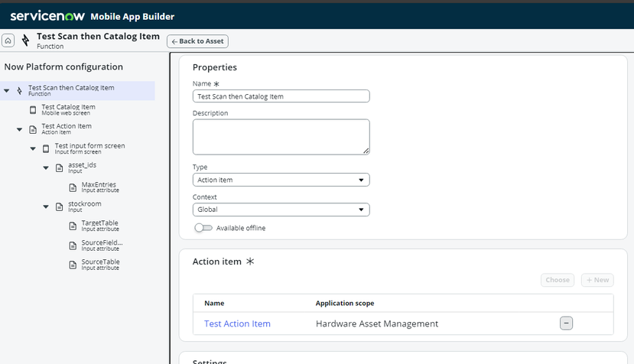Select Test input form screen row
Viewport: 634px width, 364px height.
(x=89, y=148)
